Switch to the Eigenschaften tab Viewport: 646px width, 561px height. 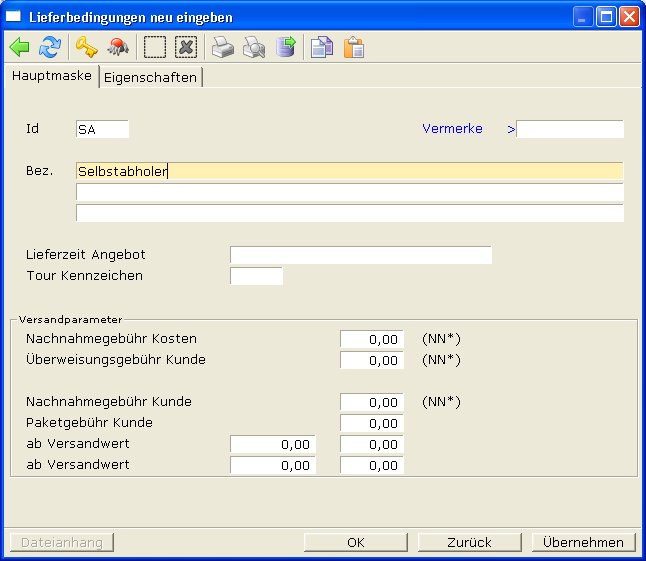[150, 77]
